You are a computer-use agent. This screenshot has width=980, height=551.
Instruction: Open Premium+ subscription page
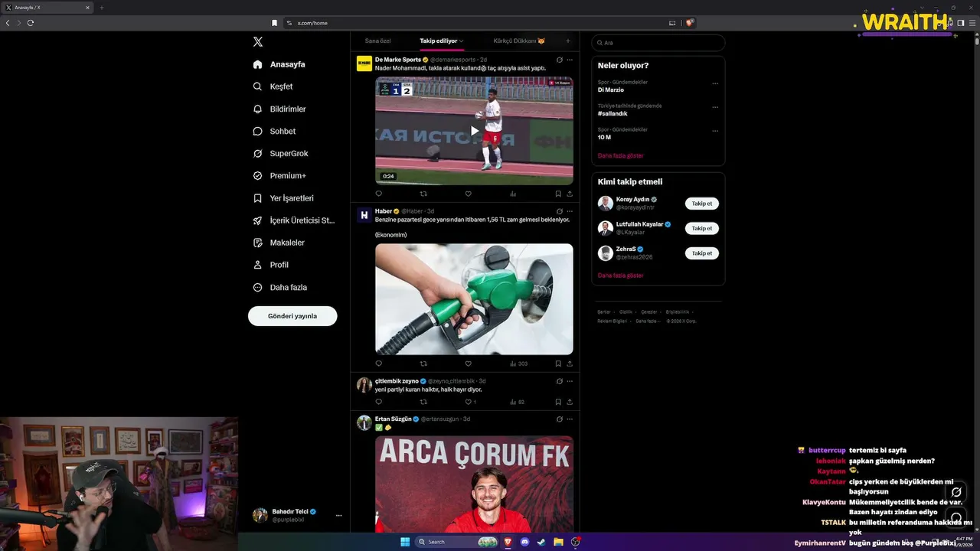[x=279, y=175]
